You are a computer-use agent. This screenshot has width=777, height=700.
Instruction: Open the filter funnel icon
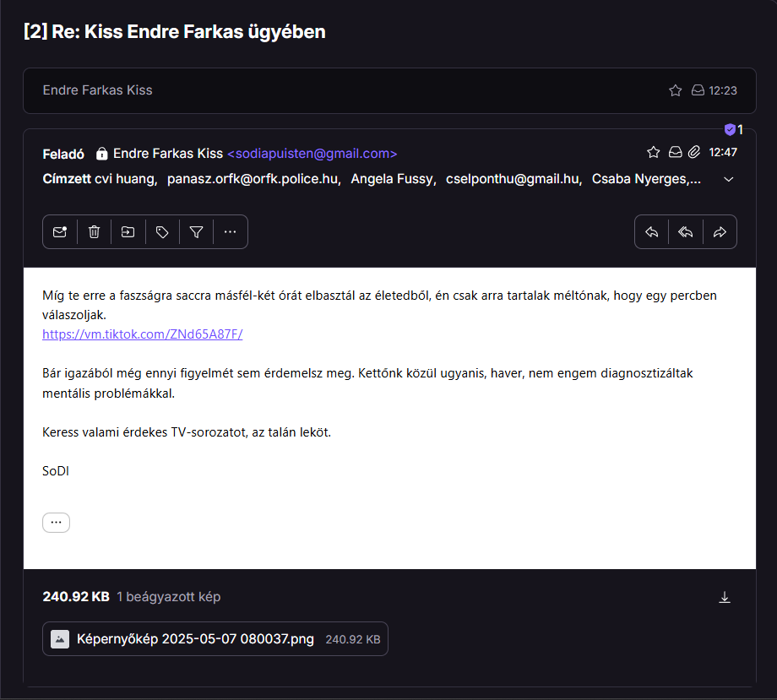tap(196, 232)
